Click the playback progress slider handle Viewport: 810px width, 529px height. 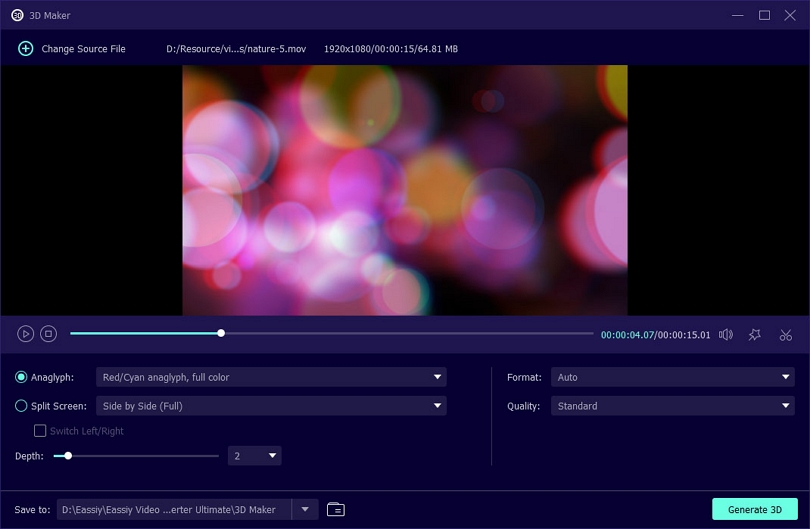[x=221, y=333]
